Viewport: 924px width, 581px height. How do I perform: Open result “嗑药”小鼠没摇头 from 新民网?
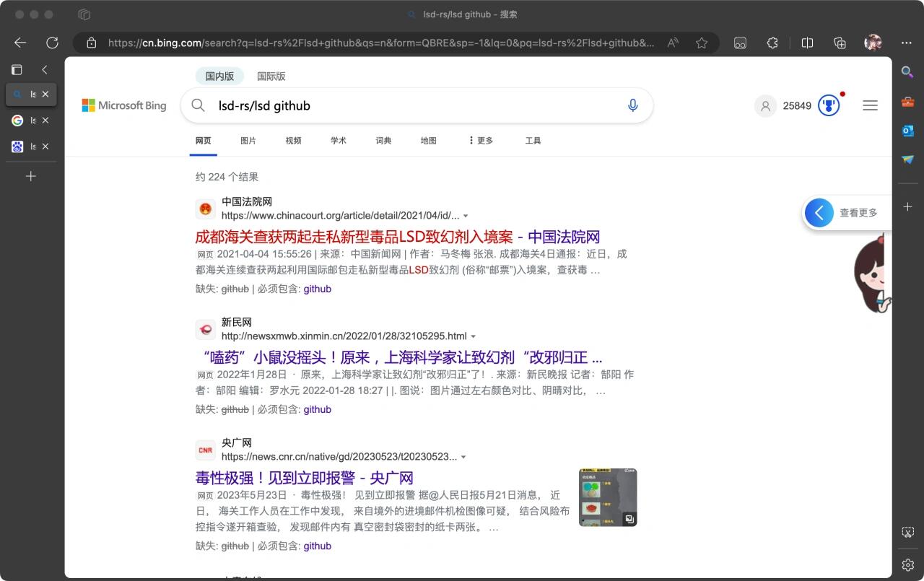(x=398, y=357)
